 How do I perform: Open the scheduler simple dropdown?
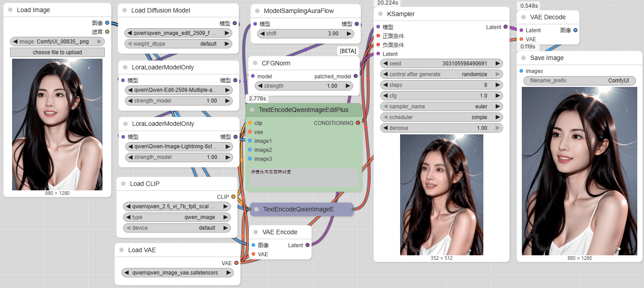(441, 117)
